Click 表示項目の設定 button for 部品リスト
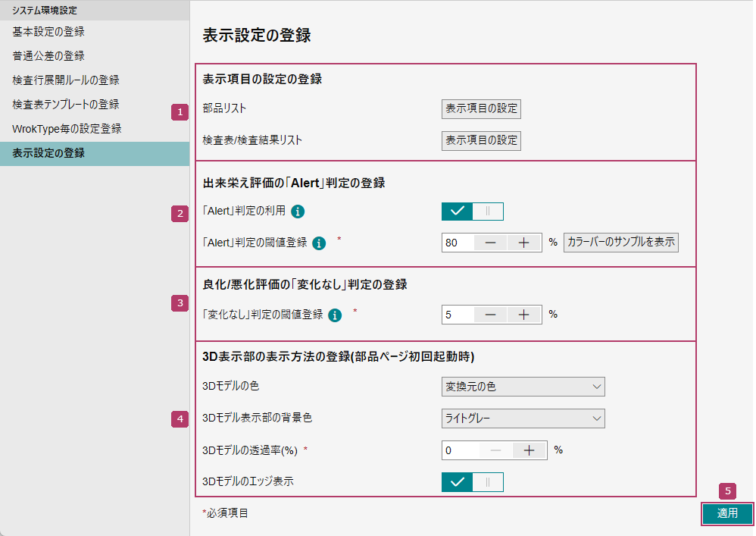 pyautogui.click(x=481, y=108)
